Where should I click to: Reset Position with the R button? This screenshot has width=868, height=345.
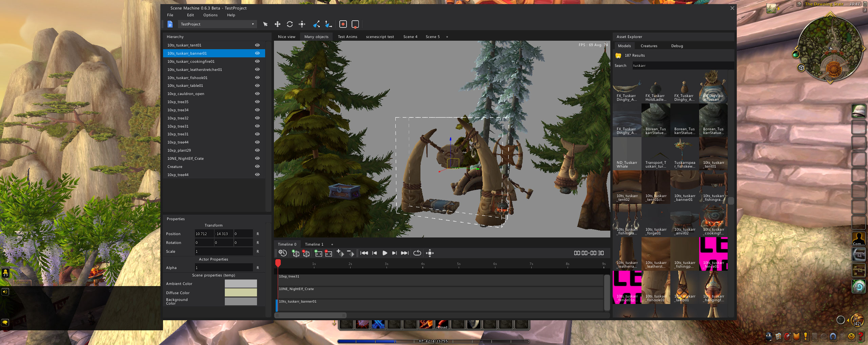tap(258, 234)
